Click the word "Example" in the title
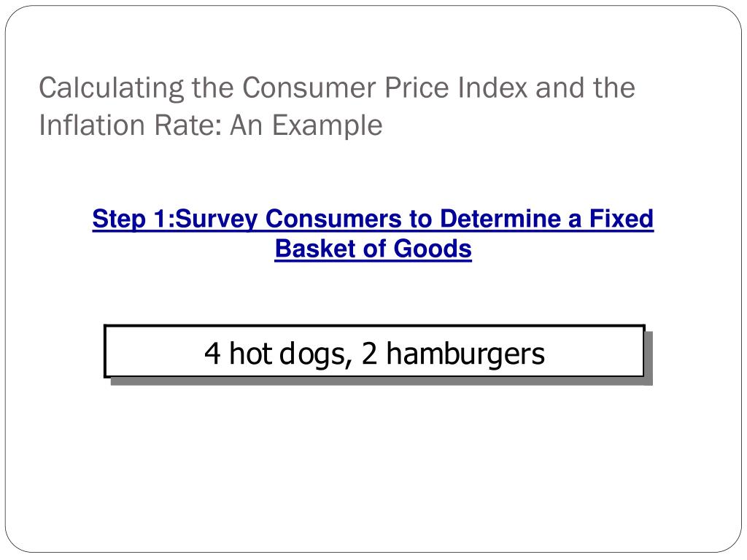The image size is (747, 560). pos(327,125)
